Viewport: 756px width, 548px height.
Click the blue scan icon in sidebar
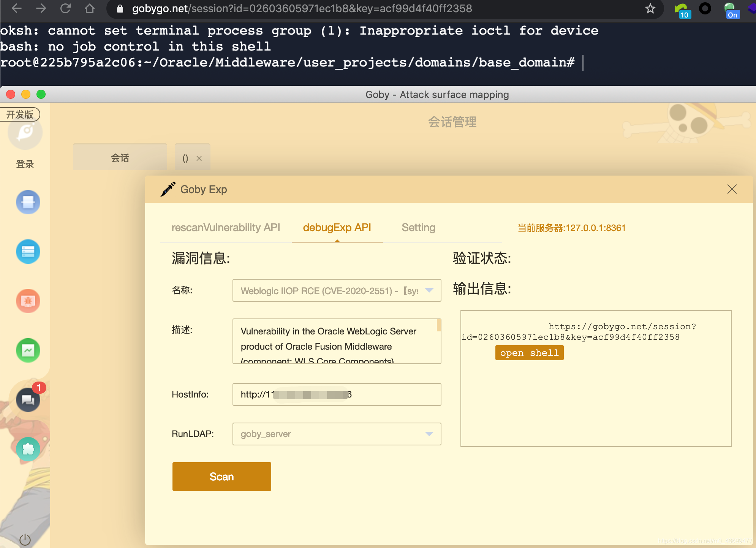[x=28, y=202]
